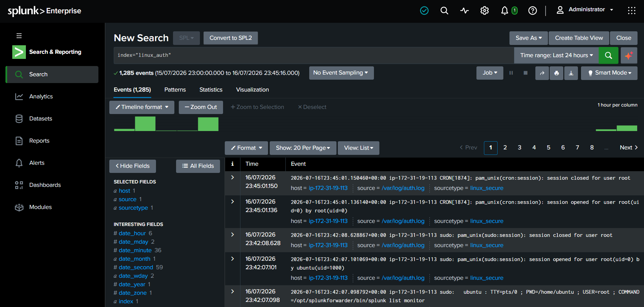
Task: Switch to the Patterns tab
Action: pyautogui.click(x=175, y=90)
